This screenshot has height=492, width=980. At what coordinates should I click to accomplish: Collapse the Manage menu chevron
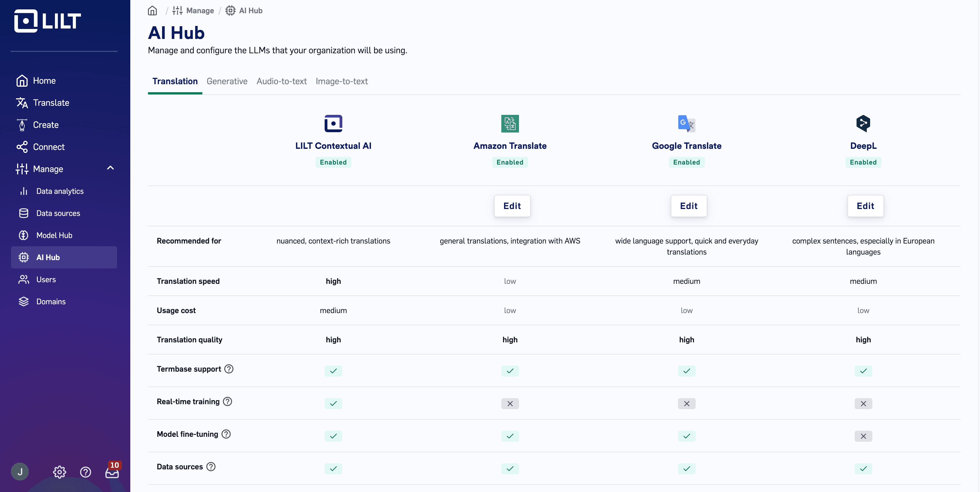pyautogui.click(x=110, y=168)
